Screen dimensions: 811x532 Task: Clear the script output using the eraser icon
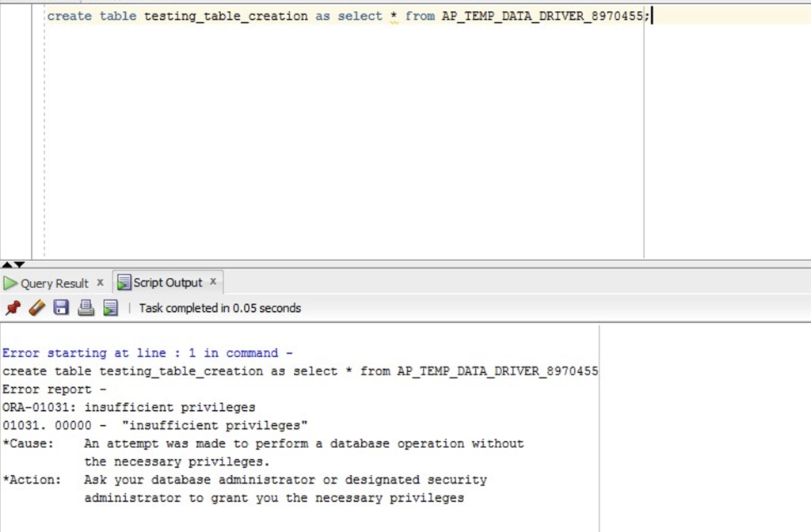[37, 308]
